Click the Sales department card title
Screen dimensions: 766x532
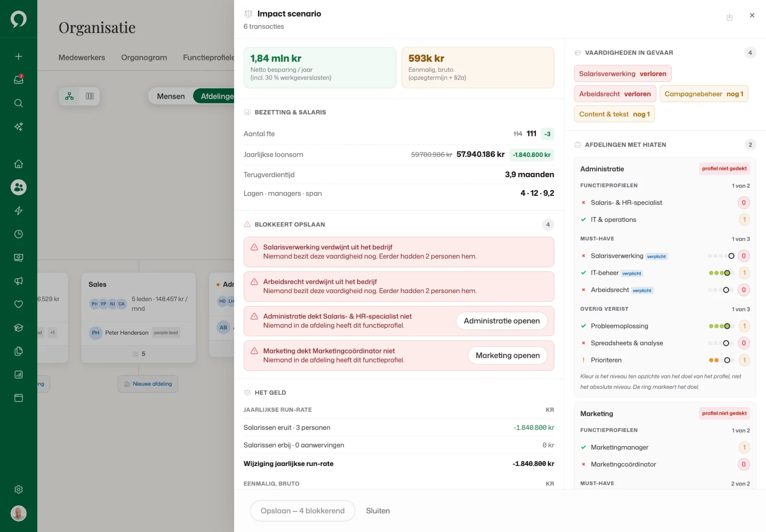pos(98,284)
